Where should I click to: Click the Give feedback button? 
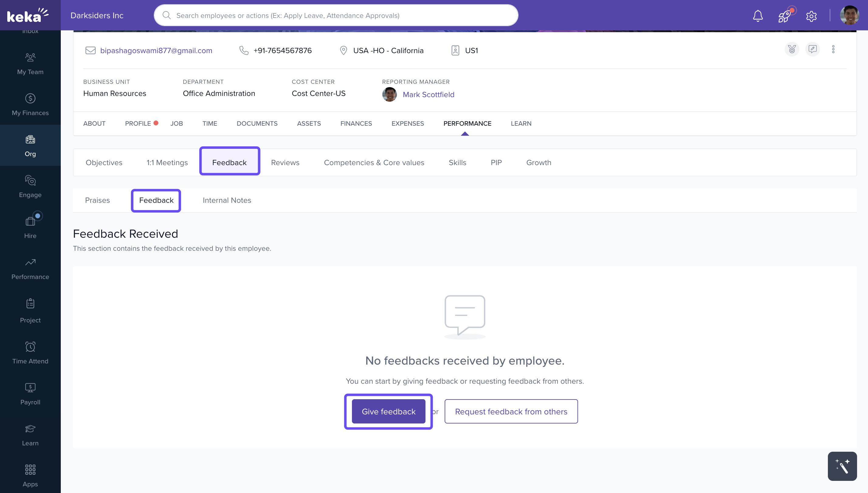point(388,411)
